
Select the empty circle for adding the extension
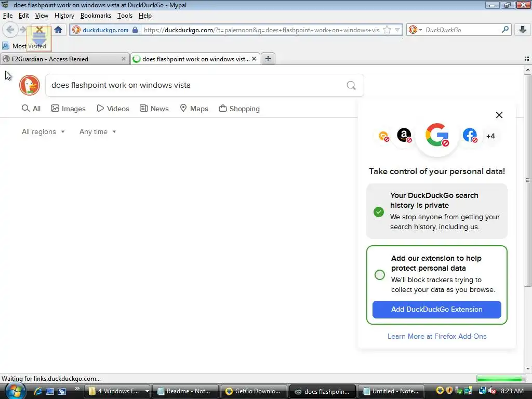coord(380,274)
